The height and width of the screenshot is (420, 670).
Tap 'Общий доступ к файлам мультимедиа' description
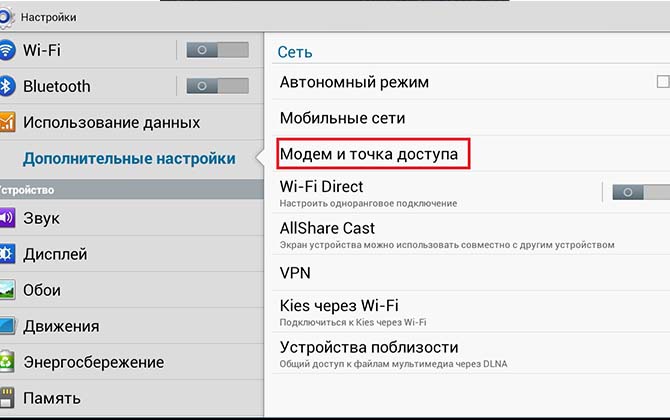tap(393, 364)
